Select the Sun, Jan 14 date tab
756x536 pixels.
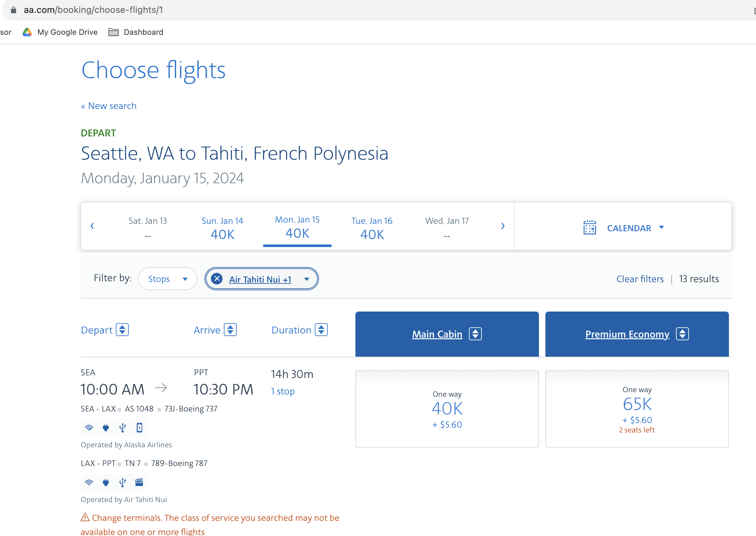point(223,228)
